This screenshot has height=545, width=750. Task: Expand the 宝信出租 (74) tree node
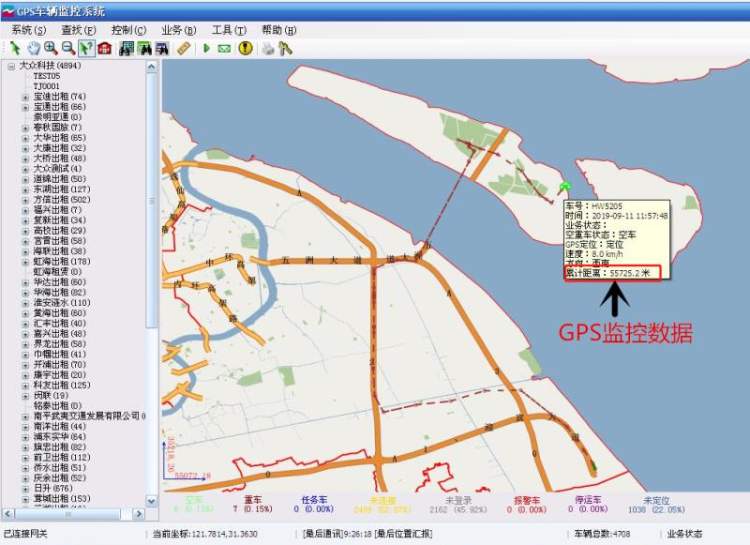click(x=26, y=97)
